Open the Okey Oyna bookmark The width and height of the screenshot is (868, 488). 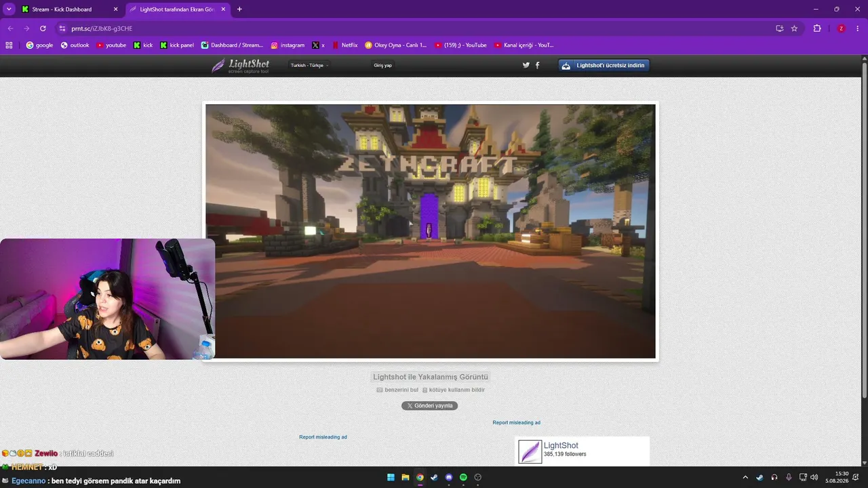tap(396, 45)
